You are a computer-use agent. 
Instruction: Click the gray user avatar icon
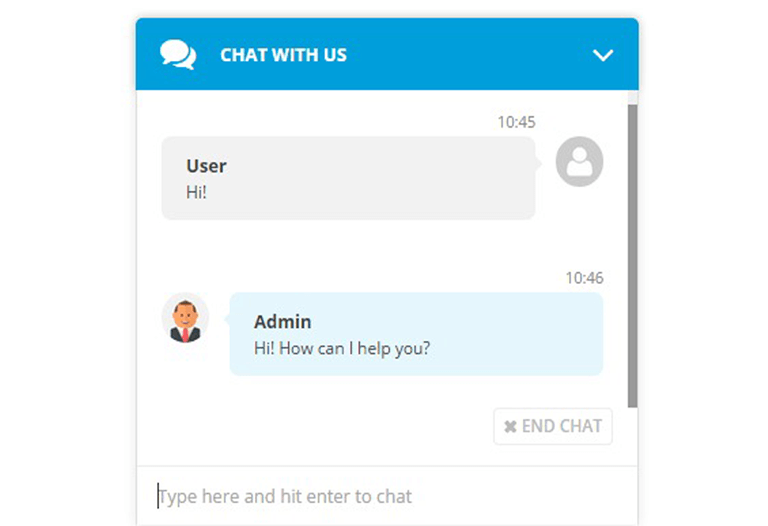pyautogui.click(x=579, y=162)
